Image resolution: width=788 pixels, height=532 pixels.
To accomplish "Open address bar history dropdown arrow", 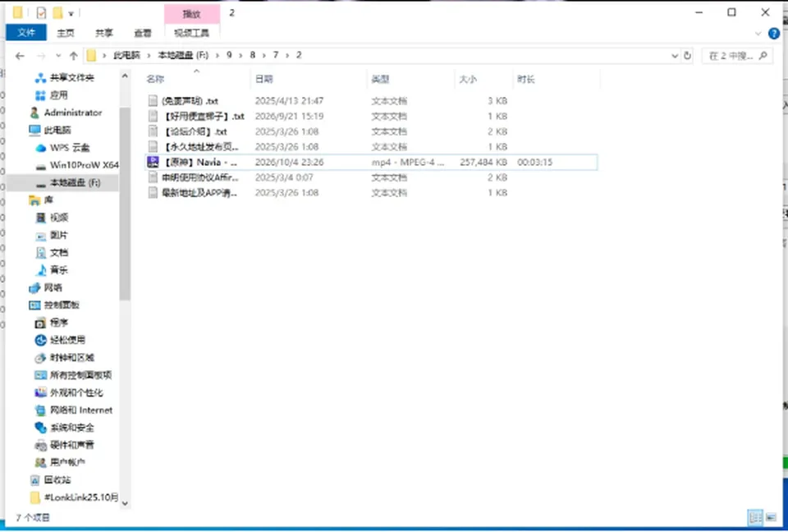I will tap(675, 56).
